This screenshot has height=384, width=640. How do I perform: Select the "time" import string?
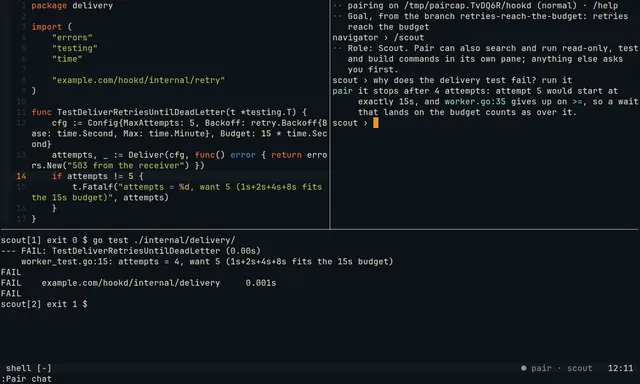pyautogui.click(x=67, y=59)
